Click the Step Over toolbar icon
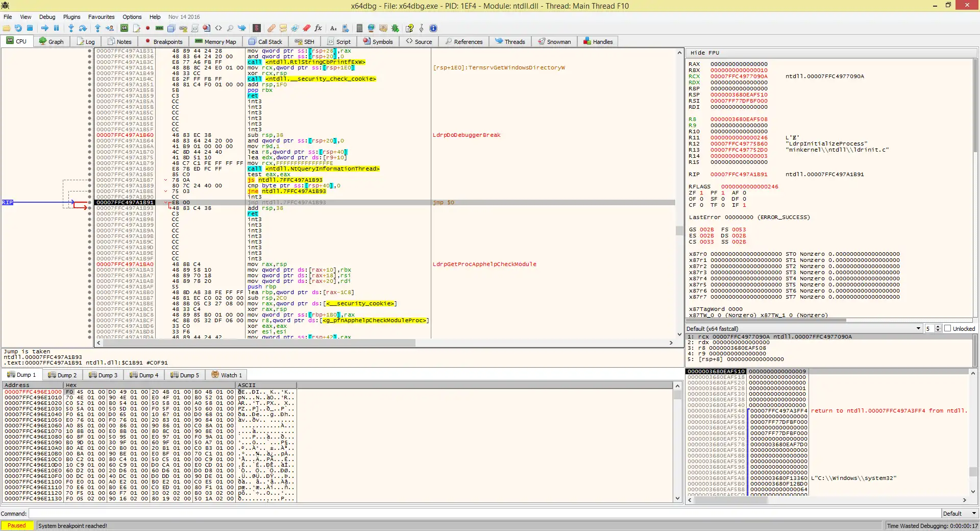This screenshot has height=531, width=980. click(83, 28)
